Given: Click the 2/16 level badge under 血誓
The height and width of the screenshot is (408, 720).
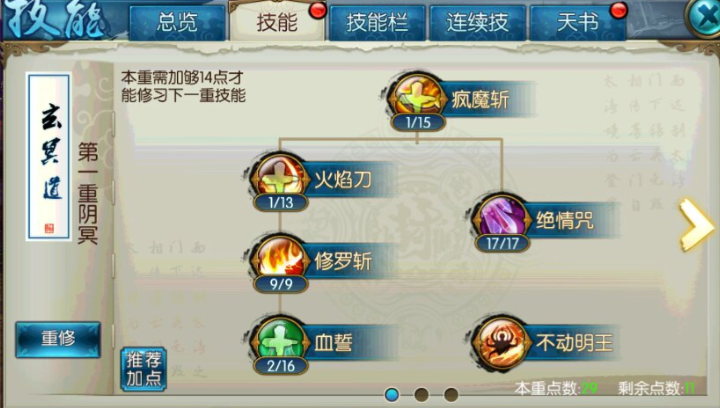Looking at the screenshot, I should (281, 366).
